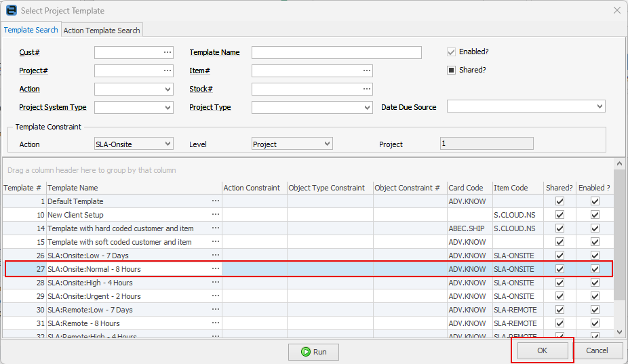The width and height of the screenshot is (628, 364).
Task: Close the Select Project Template dialog
Action: tap(616, 10)
